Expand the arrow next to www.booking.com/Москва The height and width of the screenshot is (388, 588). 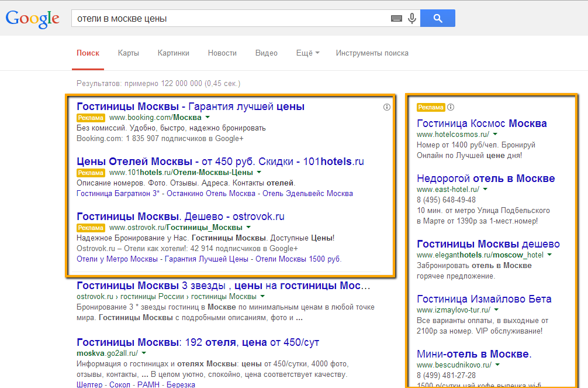click(x=207, y=117)
